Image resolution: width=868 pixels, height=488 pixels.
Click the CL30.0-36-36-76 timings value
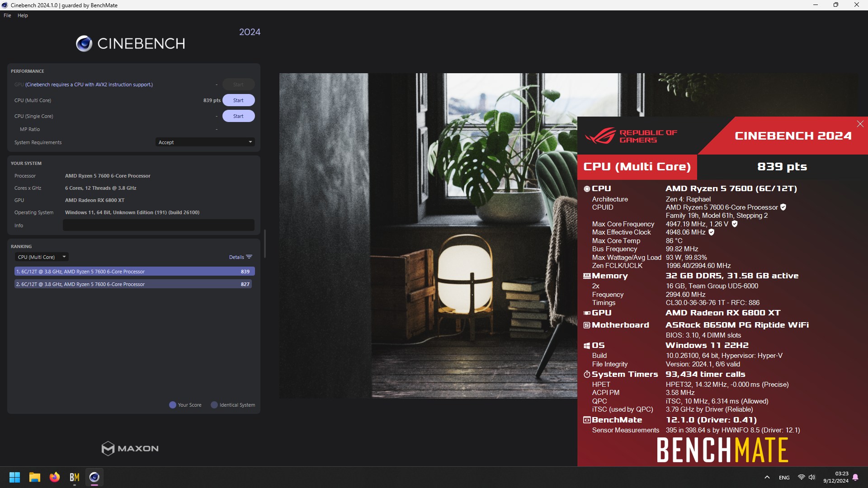tap(712, 303)
